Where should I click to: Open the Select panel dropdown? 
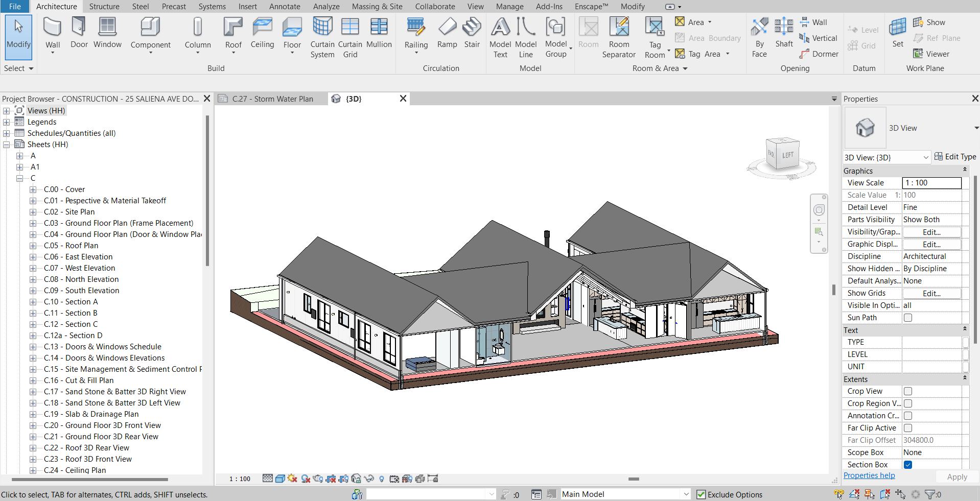18,68
